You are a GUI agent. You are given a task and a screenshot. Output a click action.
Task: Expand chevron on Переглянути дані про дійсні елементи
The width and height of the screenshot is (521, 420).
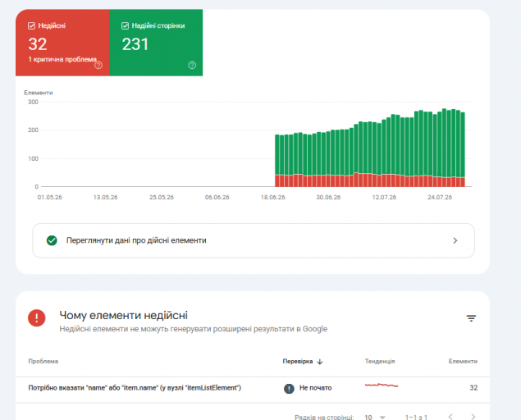tap(455, 240)
